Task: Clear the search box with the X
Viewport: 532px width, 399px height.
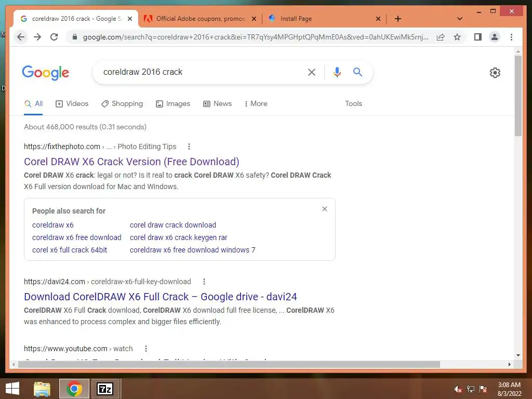Action: click(312, 72)
